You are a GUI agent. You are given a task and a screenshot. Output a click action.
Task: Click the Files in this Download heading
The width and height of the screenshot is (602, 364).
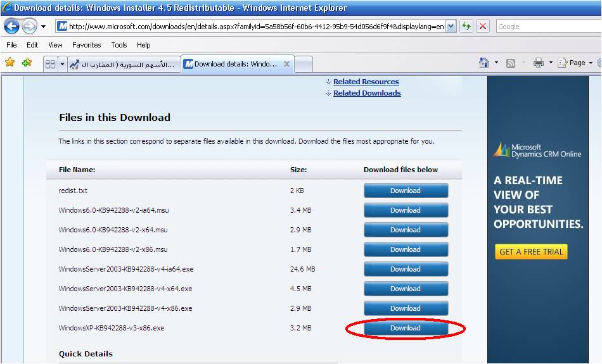click(x=115, y=117)
